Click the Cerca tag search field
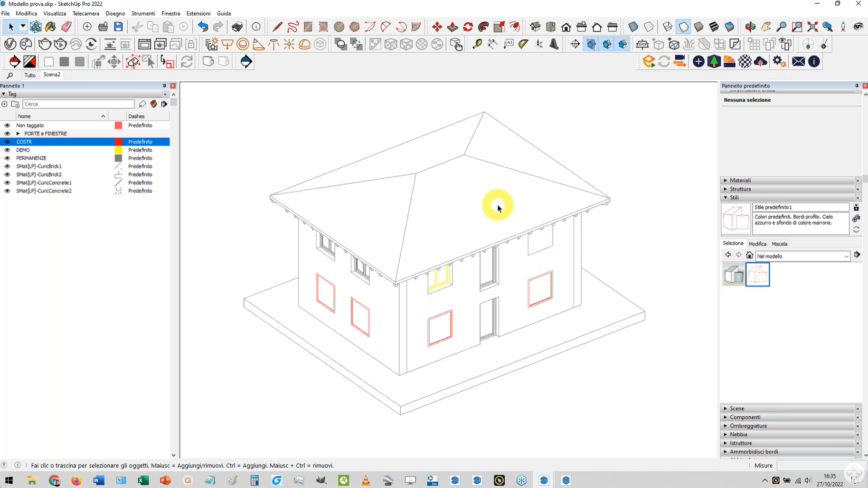 coord(78,104)
